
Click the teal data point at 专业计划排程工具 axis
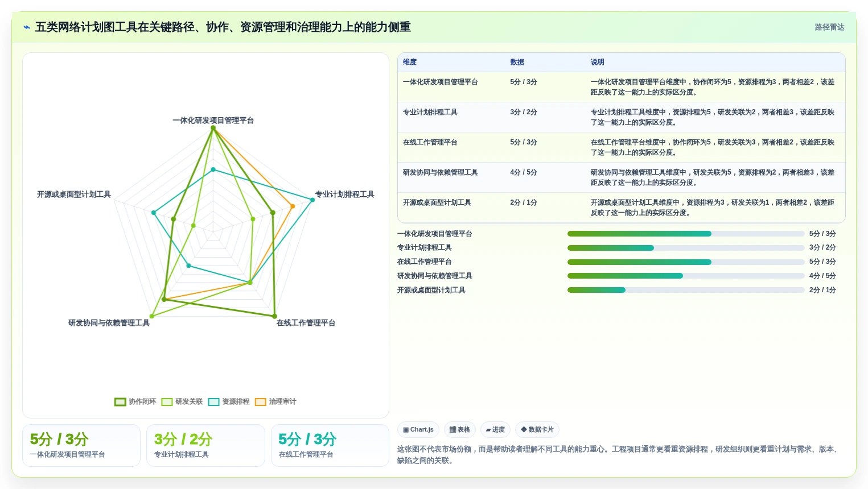click(x=312, y=200)
